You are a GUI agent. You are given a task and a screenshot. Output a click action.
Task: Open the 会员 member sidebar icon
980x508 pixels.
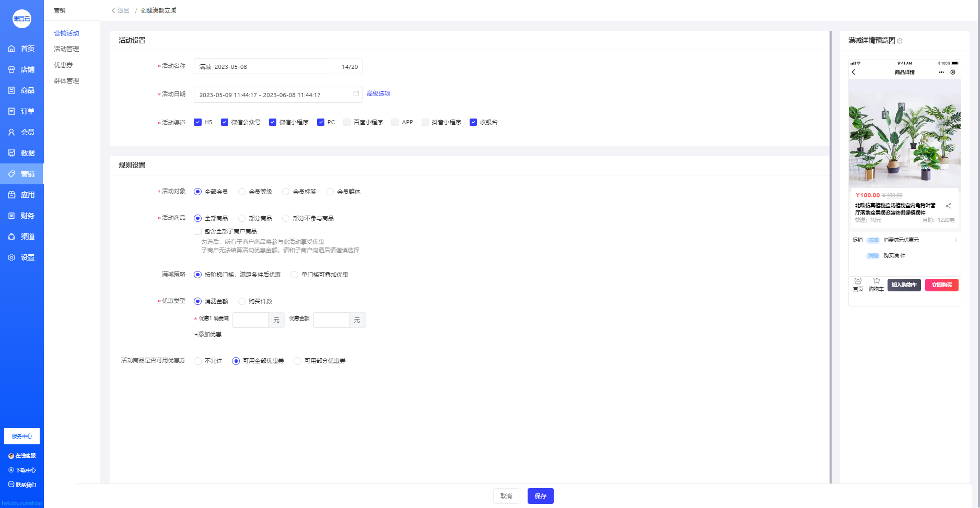pyautogui.click(x=11, y=132)
